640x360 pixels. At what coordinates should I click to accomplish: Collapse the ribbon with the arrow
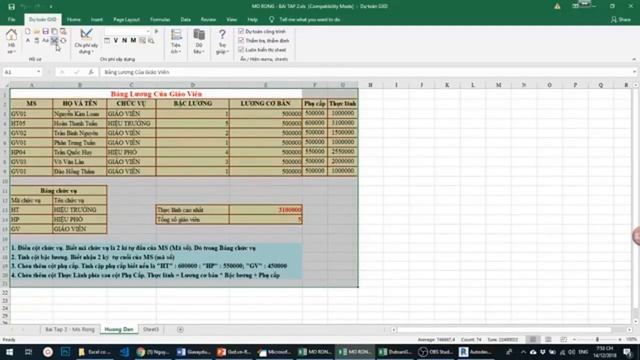click(x=634, y=59)
